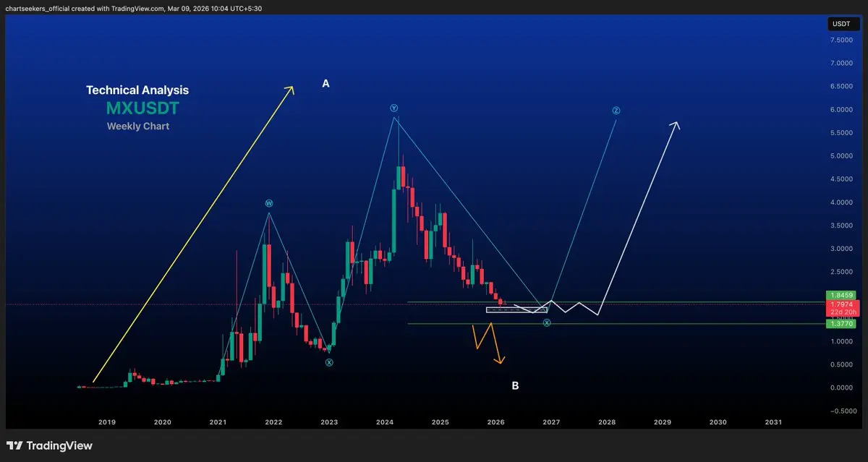This screenshot has height=462, width=868.
Task: Click the 2027 time axis label
Action: tap(551, 422)
